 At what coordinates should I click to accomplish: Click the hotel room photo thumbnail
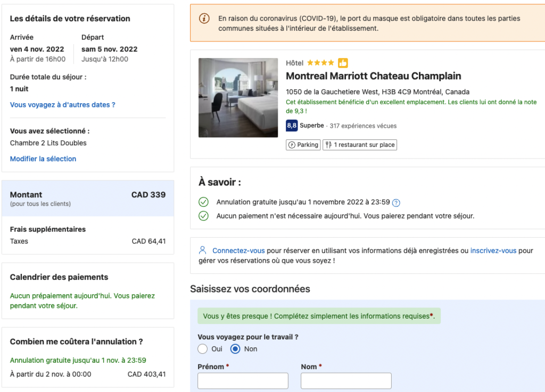[238, 97]
